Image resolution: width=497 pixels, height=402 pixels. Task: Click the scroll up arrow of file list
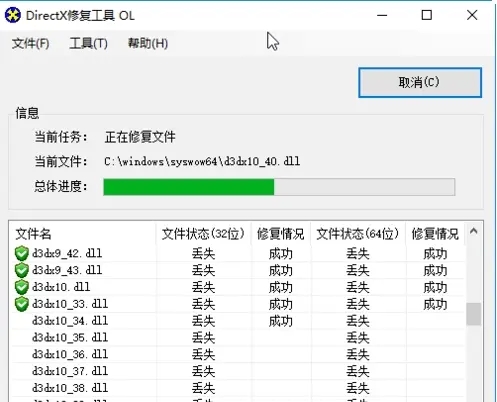tap(473, 231)
